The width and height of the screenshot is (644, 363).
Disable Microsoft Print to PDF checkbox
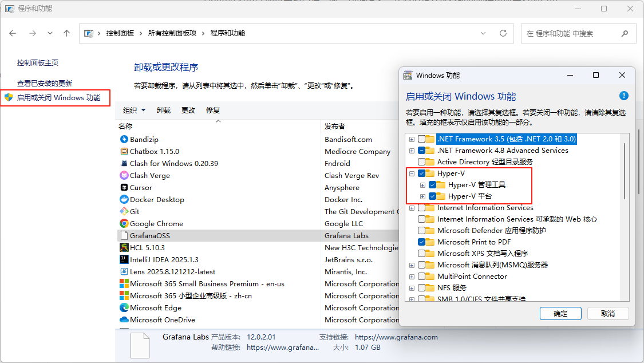pyautogui.click(x=422, y=242)
